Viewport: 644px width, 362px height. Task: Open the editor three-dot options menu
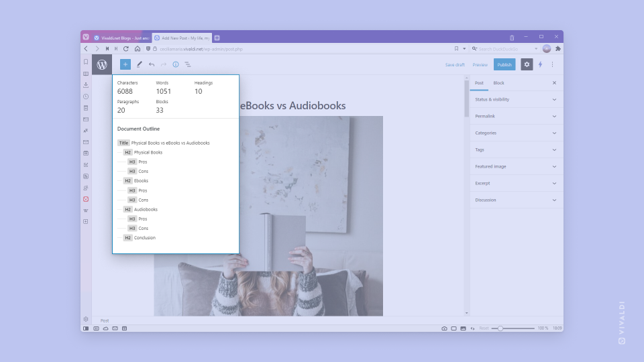pyautogui.click(x=552, y=64)
